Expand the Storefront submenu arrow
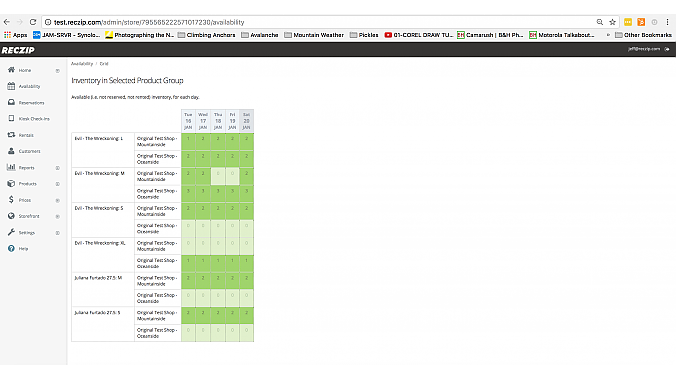This screenshot has width=676, height=380. pyautogui.click(x=57, y=217)
